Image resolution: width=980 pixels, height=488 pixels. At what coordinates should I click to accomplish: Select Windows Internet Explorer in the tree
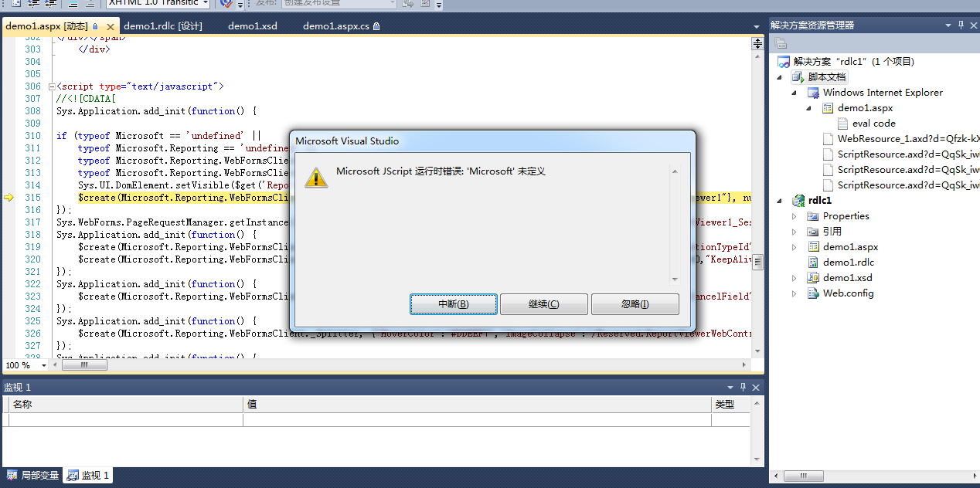[883, 92]
